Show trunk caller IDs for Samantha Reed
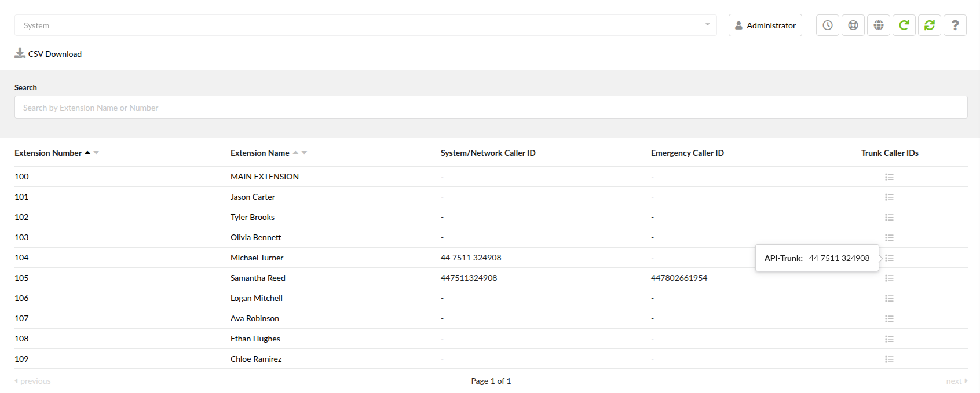Viewport: 980px width, 393px height. coord(889,278)
